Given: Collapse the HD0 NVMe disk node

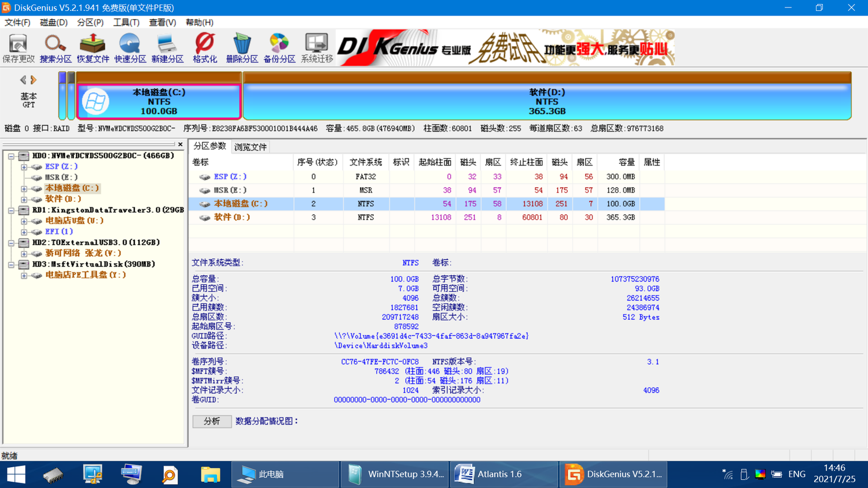Looking at the screenshot, I should [11, 156].
